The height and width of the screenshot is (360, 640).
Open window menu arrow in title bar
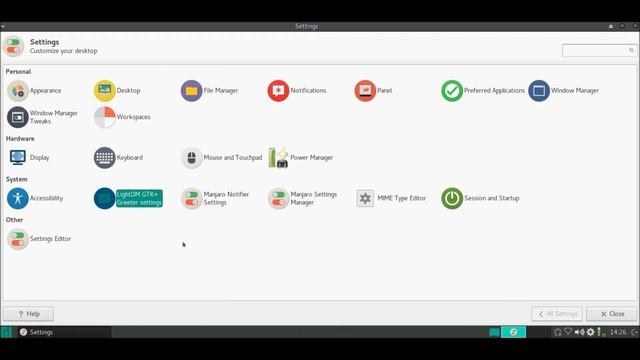click(x=3, y=26)
